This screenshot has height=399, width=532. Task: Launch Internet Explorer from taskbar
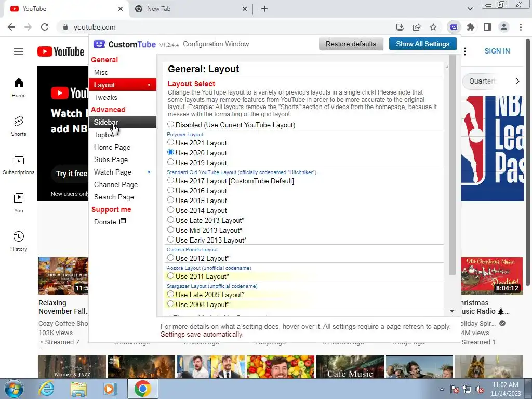[x=46, y=389]
